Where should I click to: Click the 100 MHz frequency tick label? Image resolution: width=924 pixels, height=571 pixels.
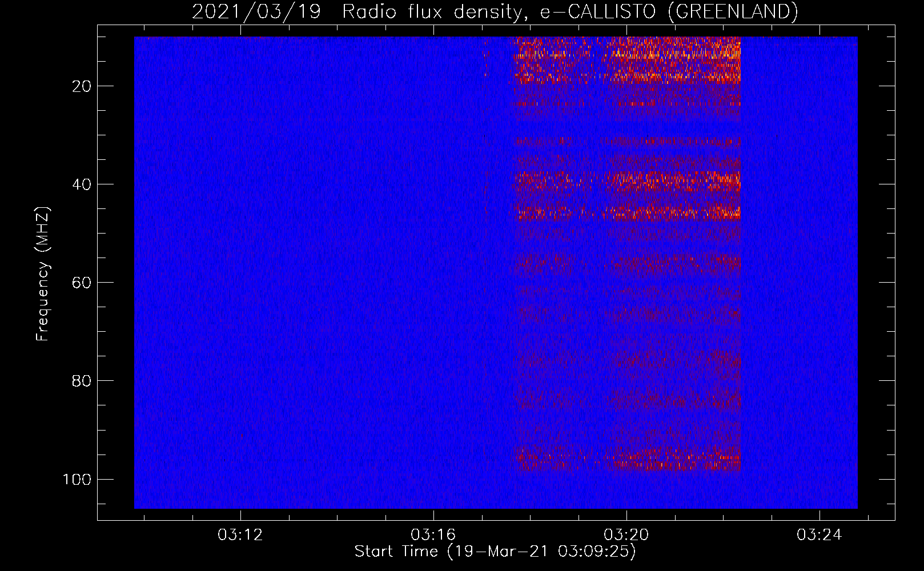tap(77, 479)
